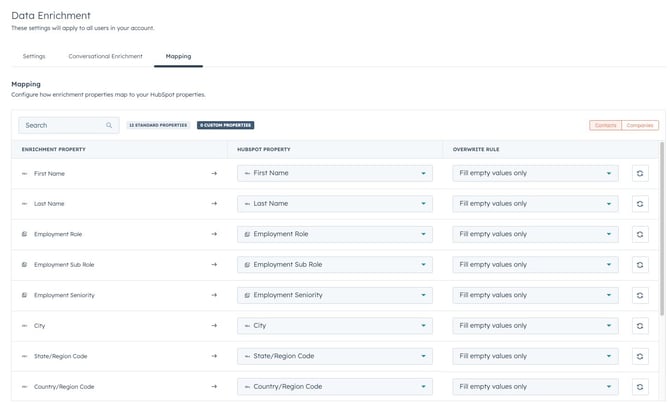Viewport: 670px width, 404px height.
Task: Click the refresh icon in Employment Sub Role row
Action: [640, 265]
